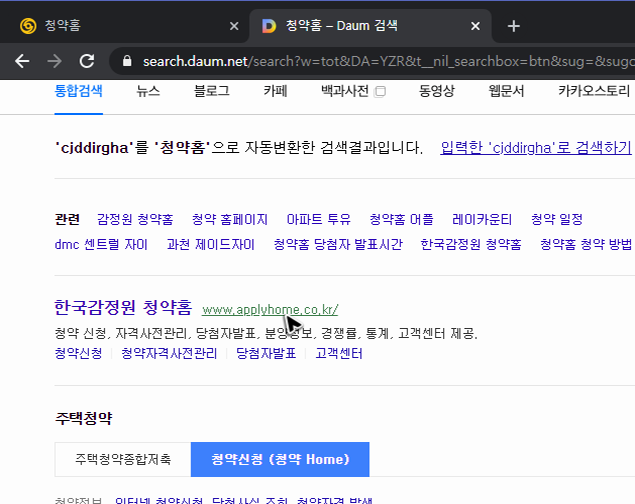Open the 블로그 search tab

coord(211,91)
